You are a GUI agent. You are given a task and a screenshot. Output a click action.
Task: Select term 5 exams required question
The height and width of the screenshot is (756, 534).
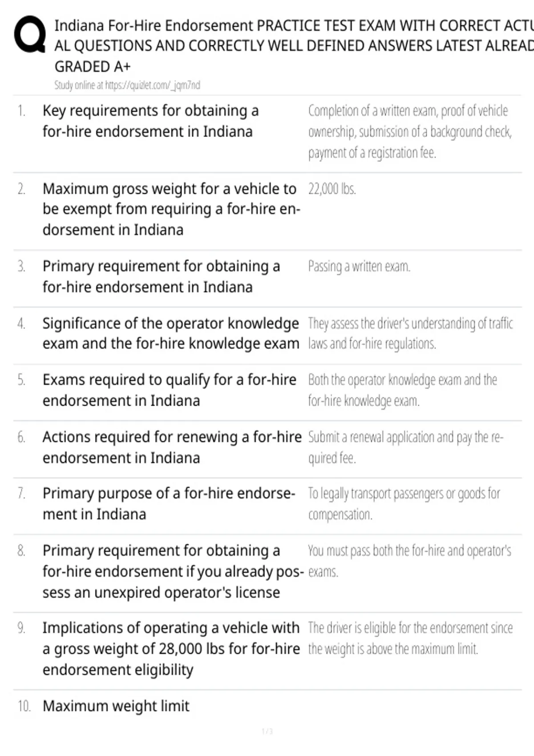tap(169, 390)
